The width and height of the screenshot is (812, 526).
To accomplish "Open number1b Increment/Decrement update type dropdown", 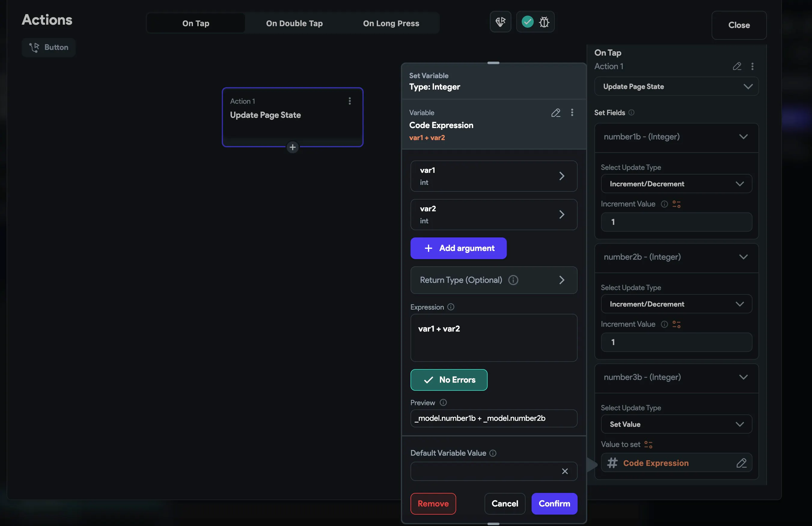I will [676, 184].
